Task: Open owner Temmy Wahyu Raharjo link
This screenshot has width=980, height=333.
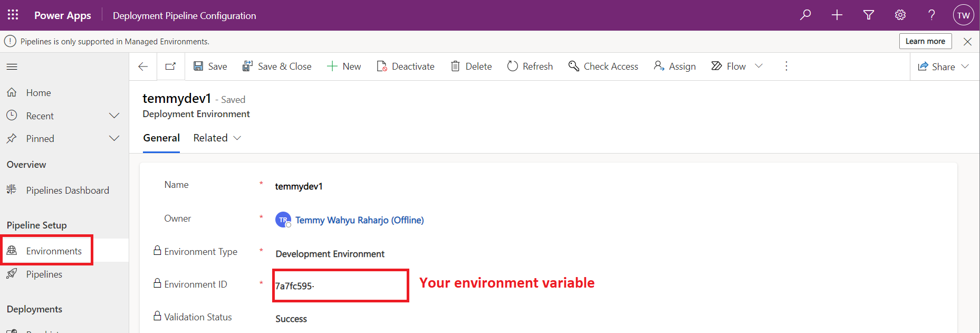Action: (x=359, y=220)
